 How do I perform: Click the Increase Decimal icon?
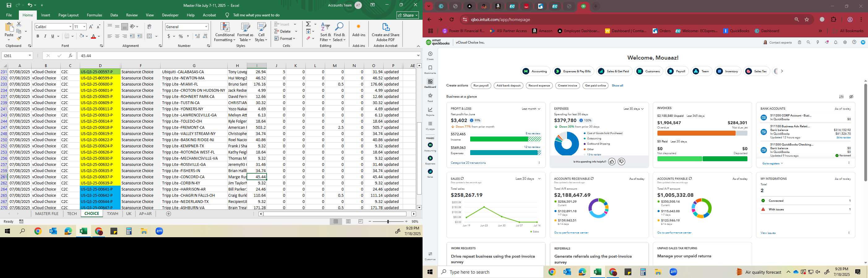coord(198,36)
